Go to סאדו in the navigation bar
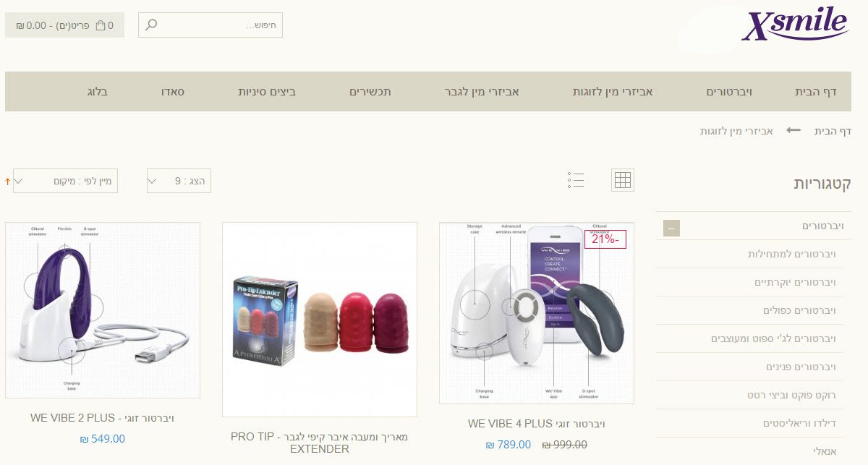The height and width of the screenshot is (465, 868). (x=173, y=92)
